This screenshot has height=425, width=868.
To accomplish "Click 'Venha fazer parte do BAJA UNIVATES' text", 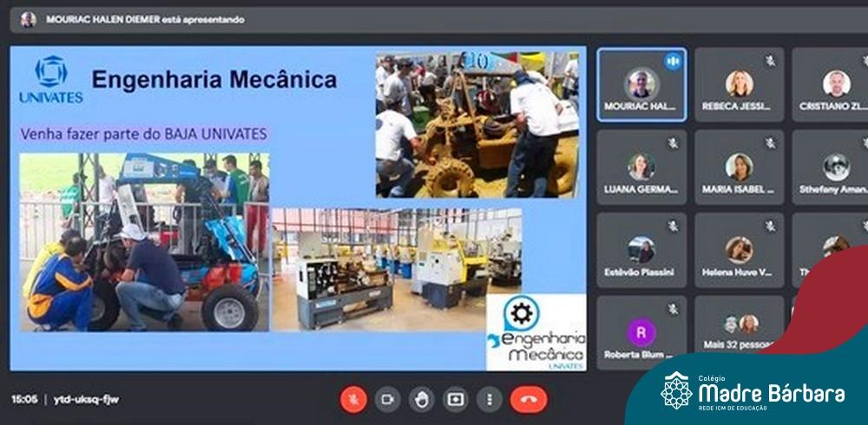I will [x=144, y=134].
